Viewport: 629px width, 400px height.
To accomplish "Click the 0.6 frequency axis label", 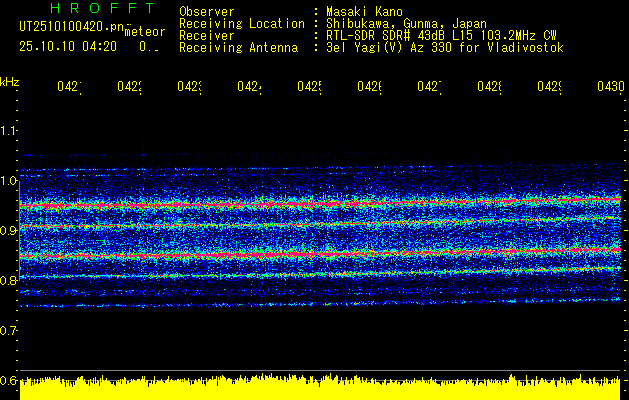I will click(x=8, y=380).
